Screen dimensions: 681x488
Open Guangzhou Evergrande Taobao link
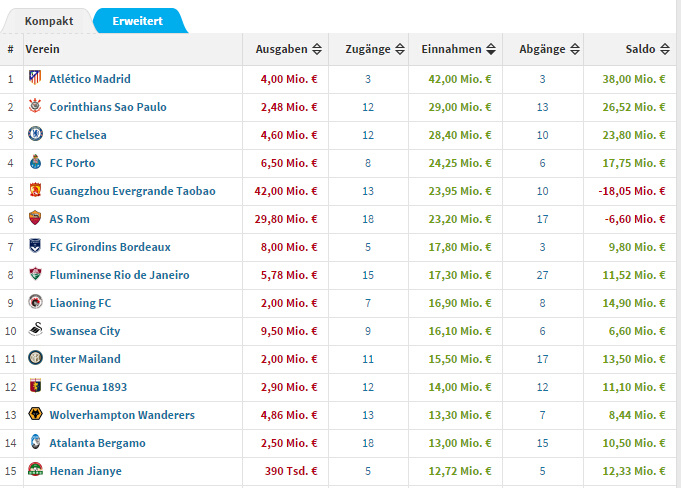coord(132,191)
